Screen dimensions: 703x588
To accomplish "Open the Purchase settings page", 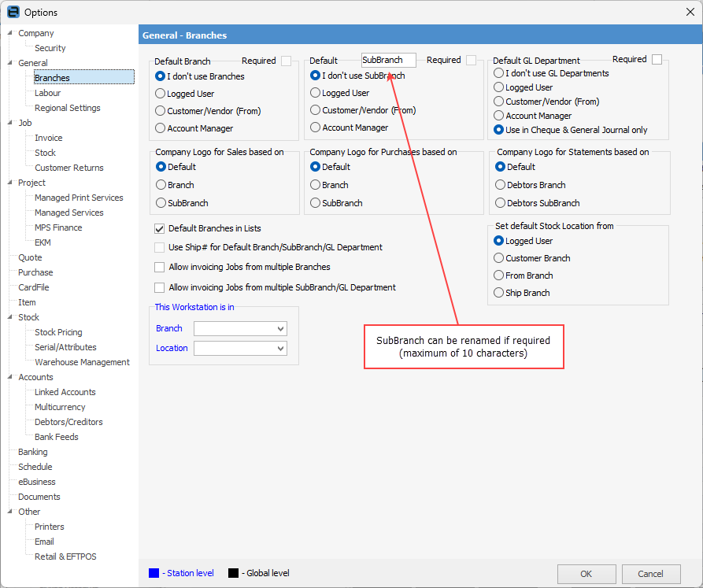I will point(35,272).
